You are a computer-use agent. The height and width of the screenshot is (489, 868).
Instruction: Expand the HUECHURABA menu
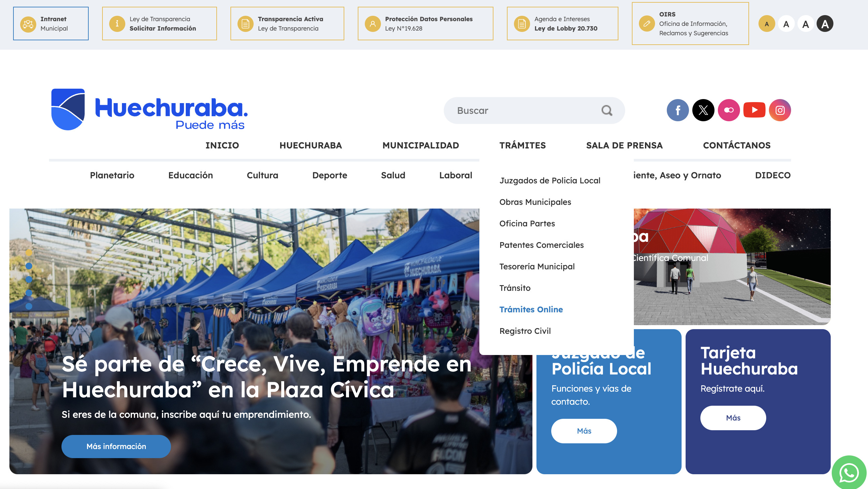coord(311,145)
